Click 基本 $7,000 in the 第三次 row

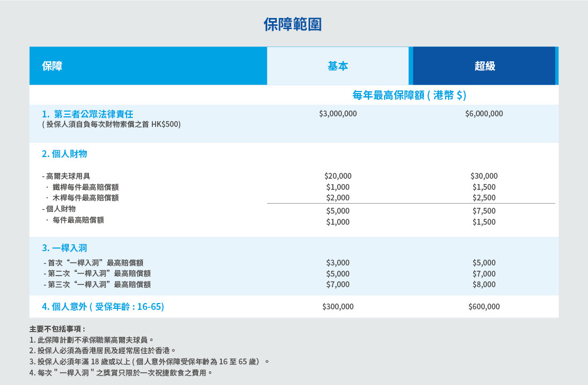point(338,285)
